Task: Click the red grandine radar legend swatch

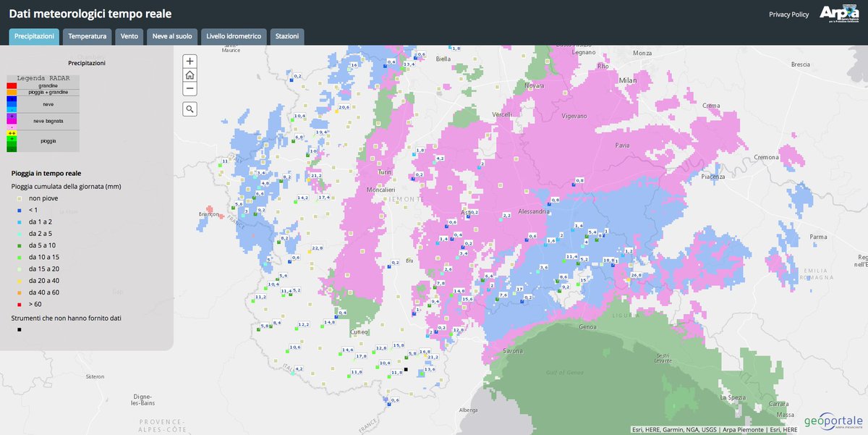Action: (12, 85)
